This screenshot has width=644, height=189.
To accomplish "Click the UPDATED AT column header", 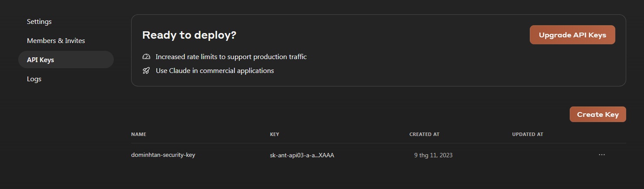I will pyautogui.click(x=528, y=135).
